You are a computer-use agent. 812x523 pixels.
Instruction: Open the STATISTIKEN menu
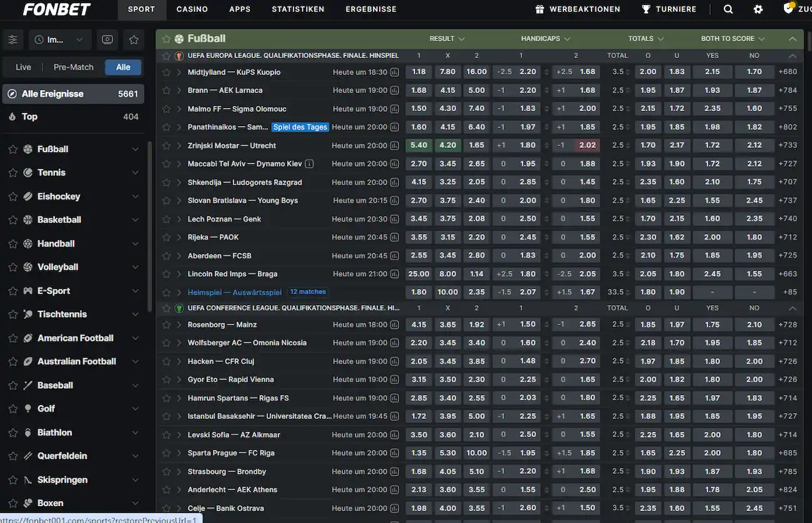click(x=298, y=9)
